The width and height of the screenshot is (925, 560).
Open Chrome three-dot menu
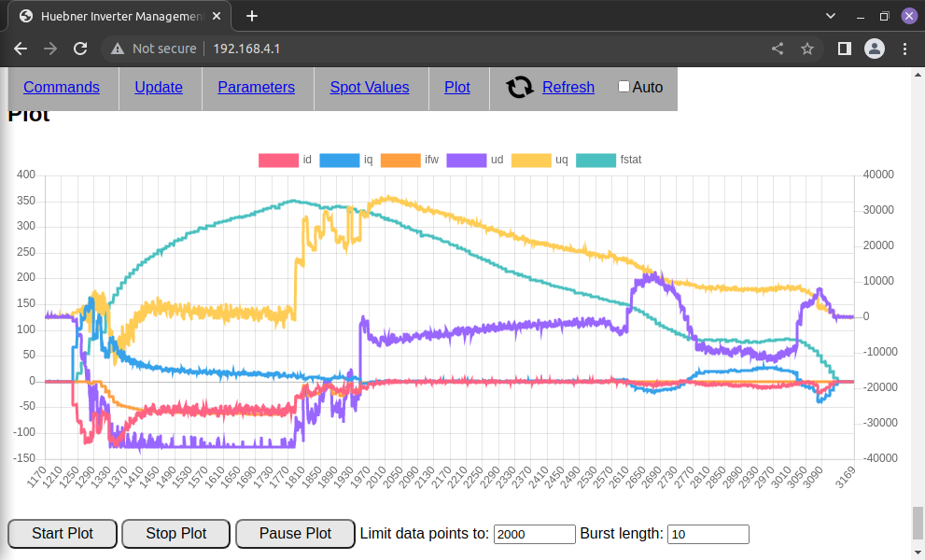905,49
